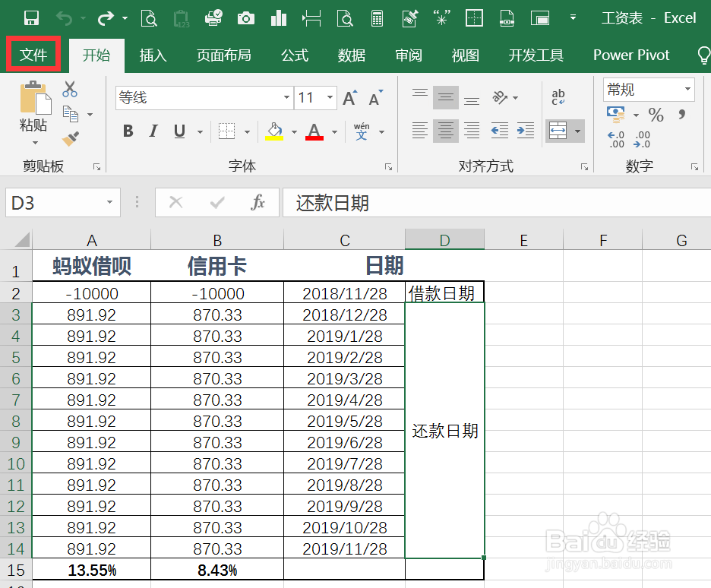Expand the merge cells dropdown arrow

(x=577, y=131)
